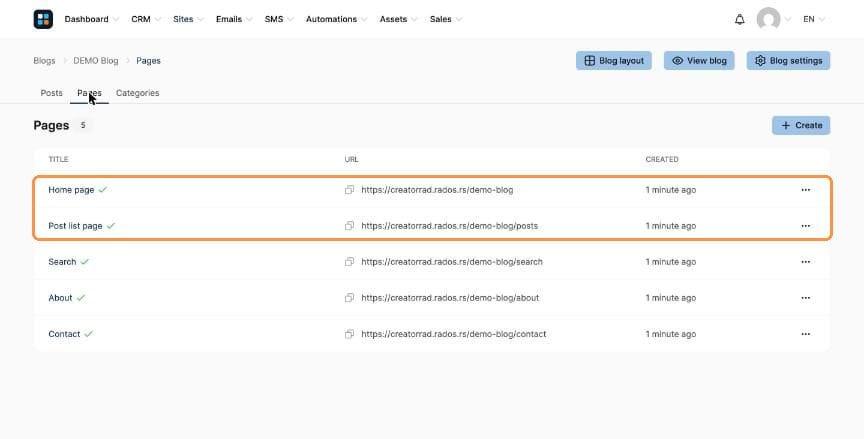Select the Pages tab
This screenshot has width=864, height=439.
point(89,93)
